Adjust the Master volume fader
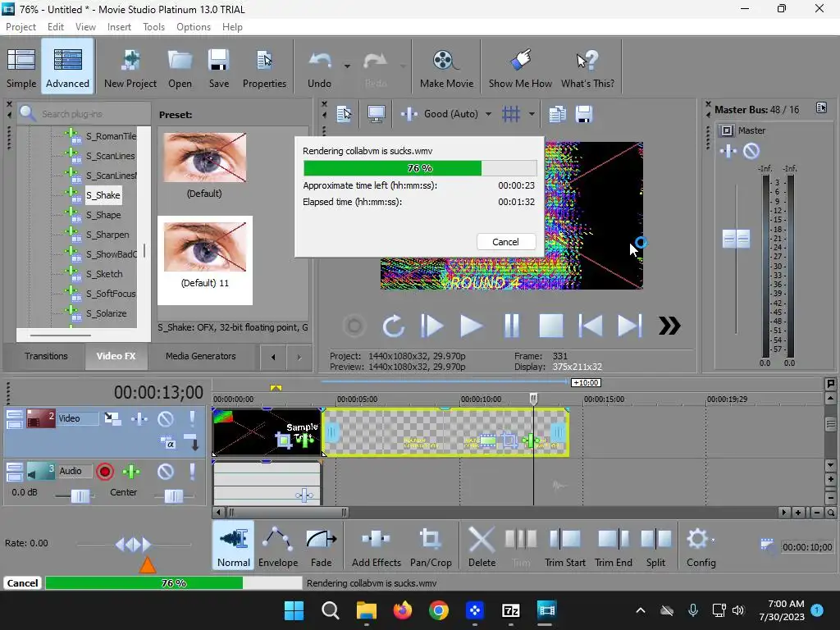Screen dimensions: 840x630 [x=736, y=239]
